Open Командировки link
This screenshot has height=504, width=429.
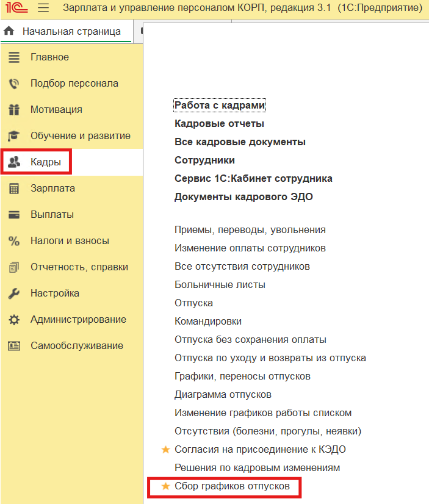click(x=208, y=322)
